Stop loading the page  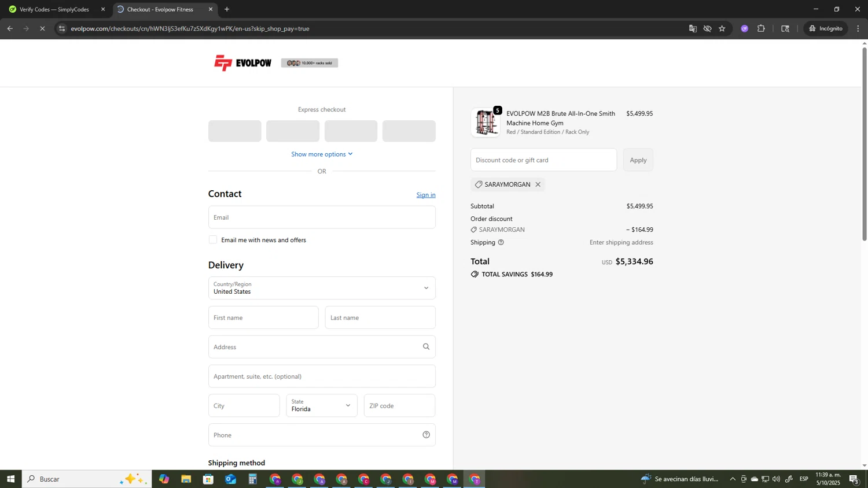[x=42, y=28]
